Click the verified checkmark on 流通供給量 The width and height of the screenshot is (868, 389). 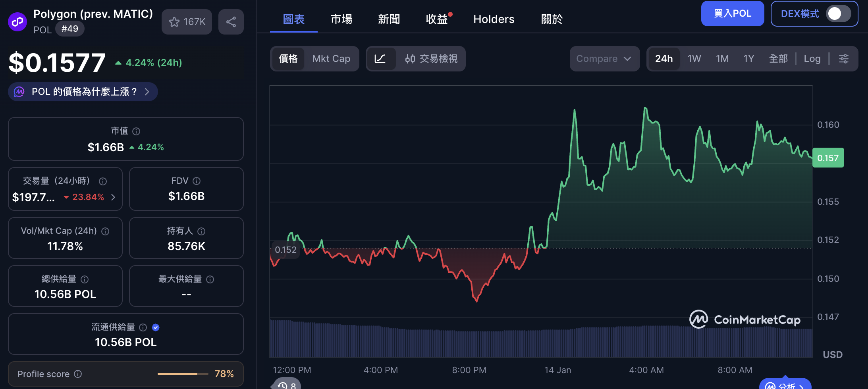point(156,327)
